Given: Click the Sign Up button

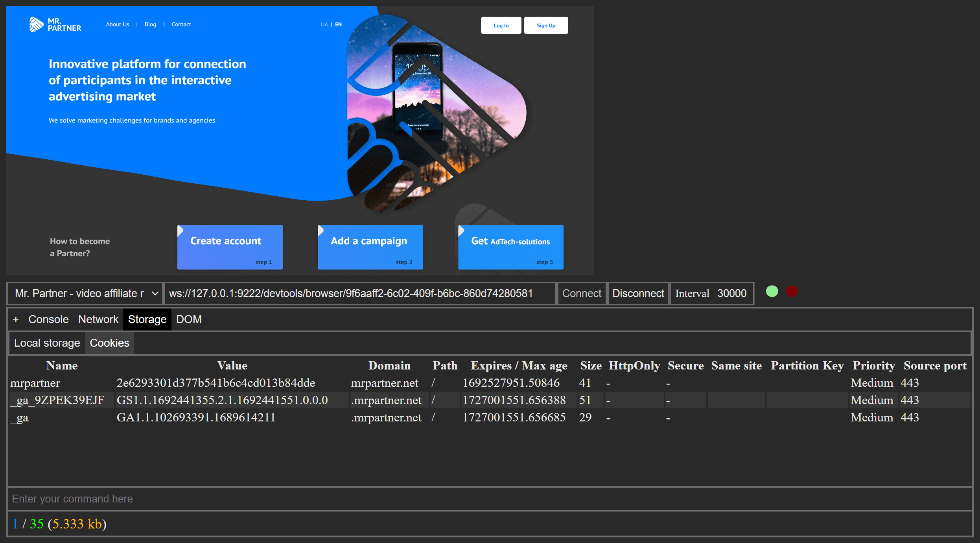Looking at the screenshot, I should click(546, 25).
